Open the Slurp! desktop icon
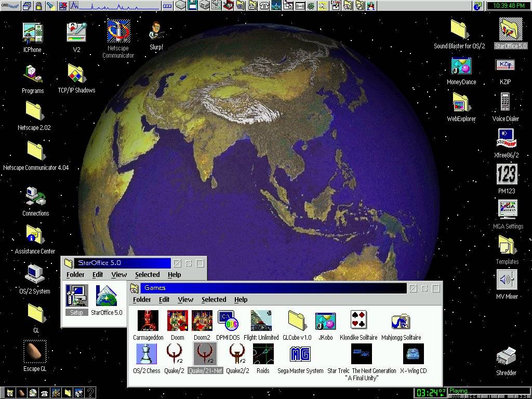 (x=156, y=36)
